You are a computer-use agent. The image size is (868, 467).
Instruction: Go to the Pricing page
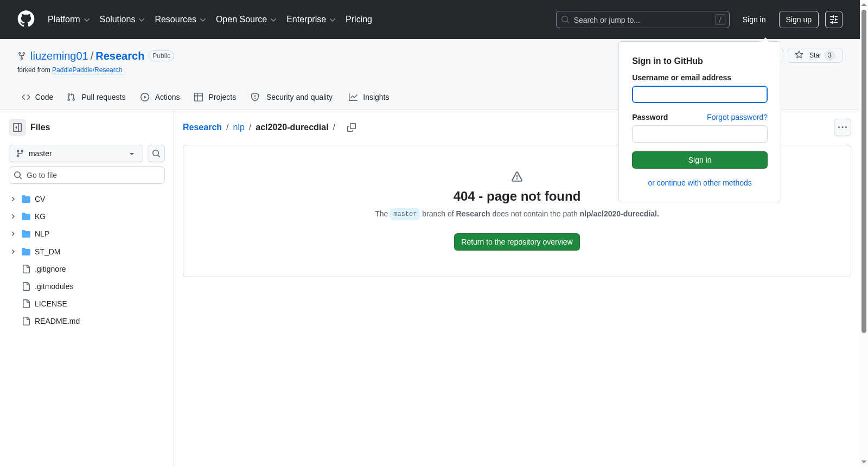tap(359, 20)
